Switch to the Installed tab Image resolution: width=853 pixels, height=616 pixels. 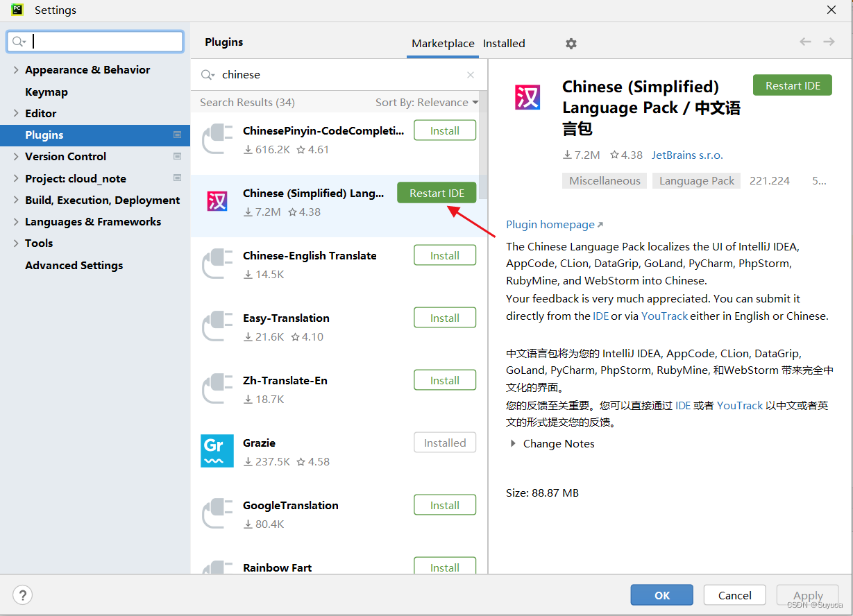(x=504, y=43)
